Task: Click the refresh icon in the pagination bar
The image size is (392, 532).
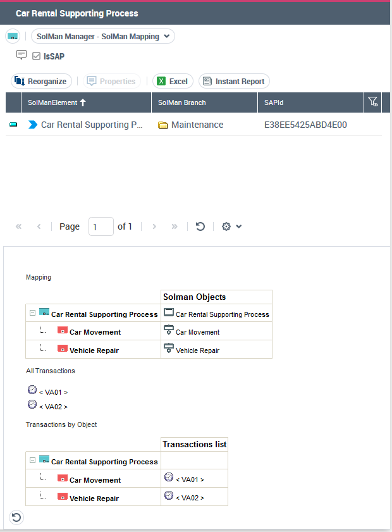Action: coord(200,226)
